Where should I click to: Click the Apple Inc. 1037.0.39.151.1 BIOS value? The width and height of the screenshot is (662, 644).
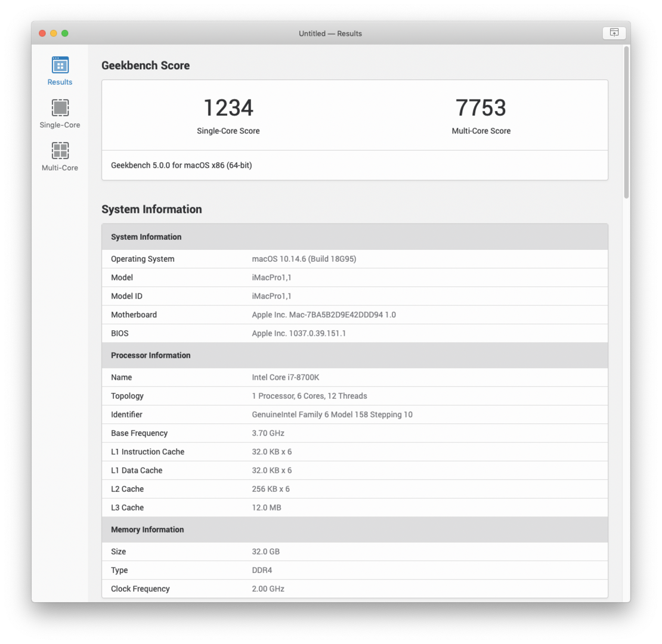[x=299, y=333]
